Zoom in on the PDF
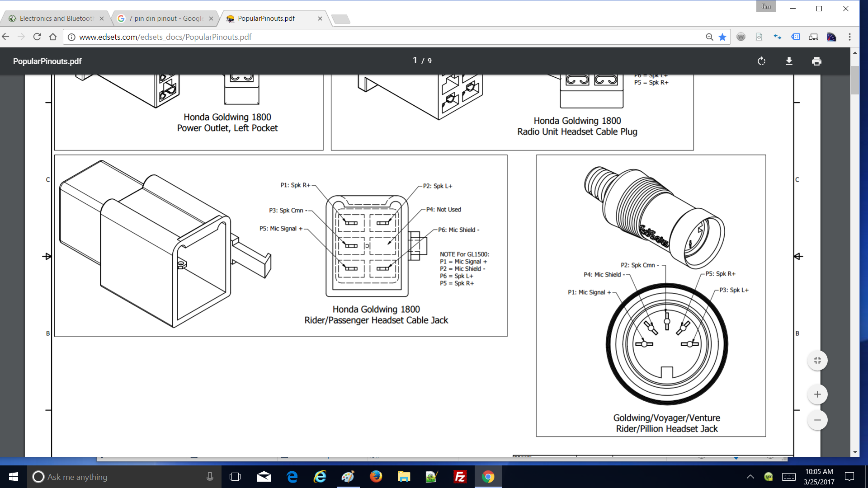This screenshot has width=868, height=488. pos(817,394)
